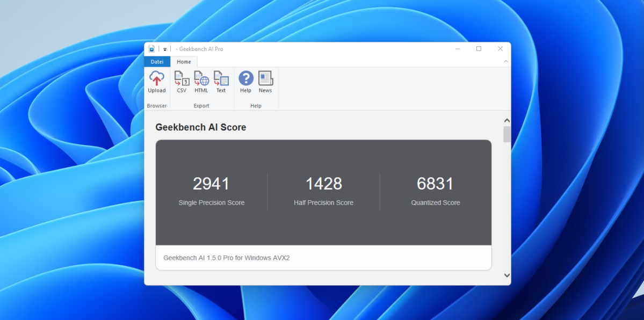Click the Geekbench document icon in the title bar
The image size is (644, 320).
152,48
